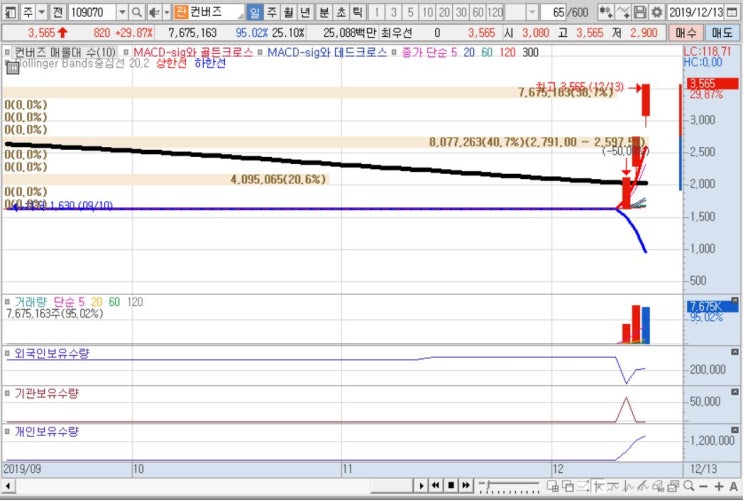Select the 년 yearly period button
743x500 pixels.
pyautogui.click(x=306, y=12)
